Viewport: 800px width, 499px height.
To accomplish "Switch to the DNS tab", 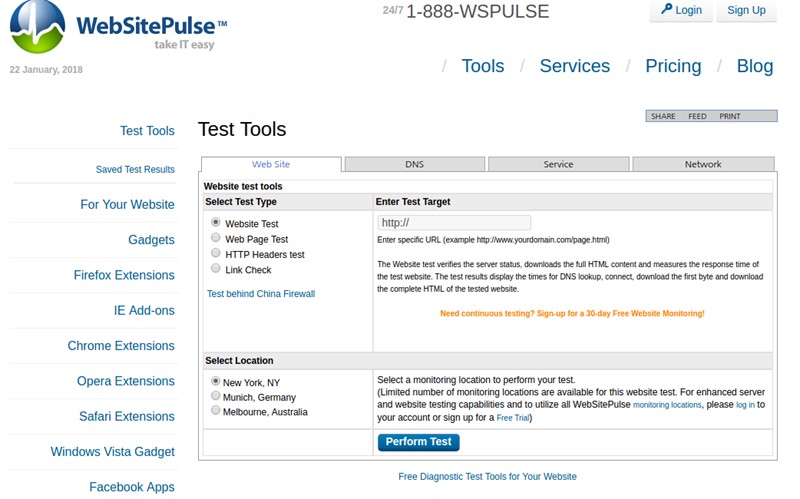I will [x=414, y=164].
